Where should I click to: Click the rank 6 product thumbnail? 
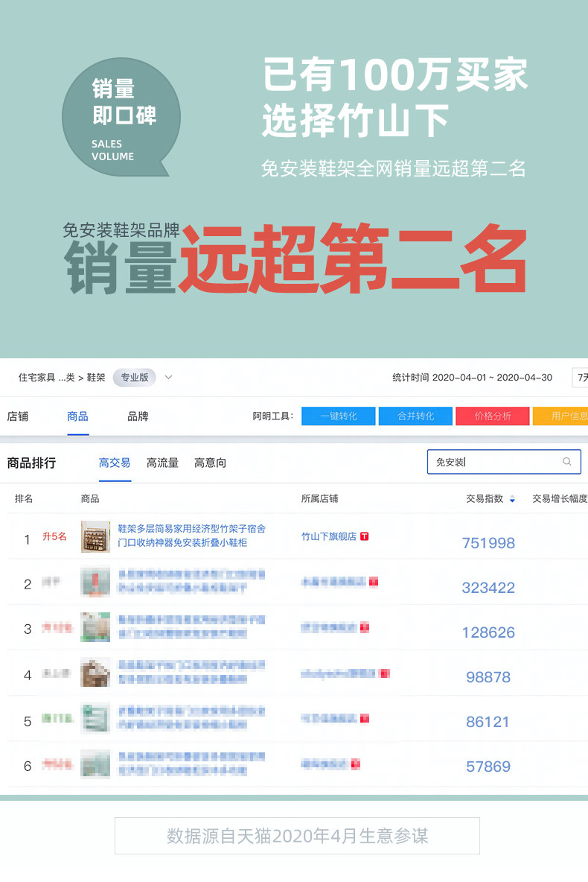(95, 764)
